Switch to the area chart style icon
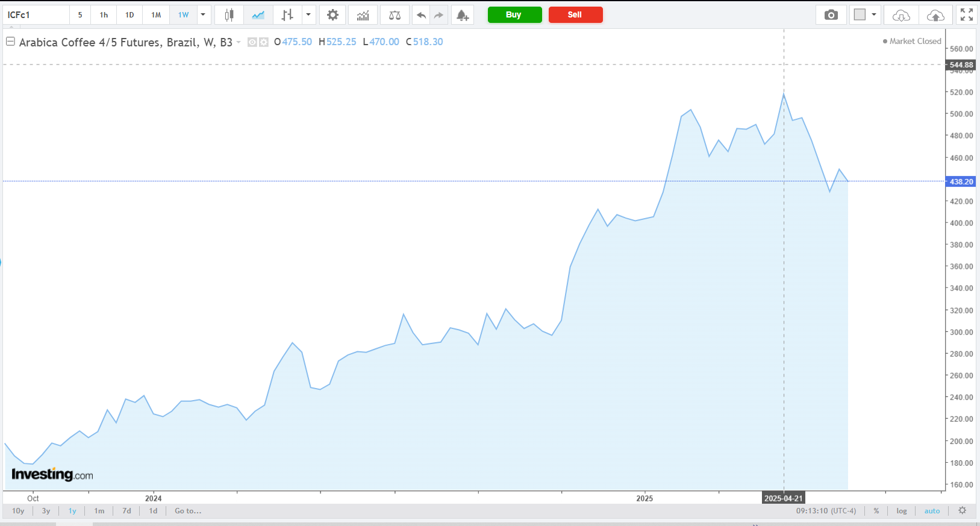The width and height of the screenshot is (980, 526). (258, 15)
